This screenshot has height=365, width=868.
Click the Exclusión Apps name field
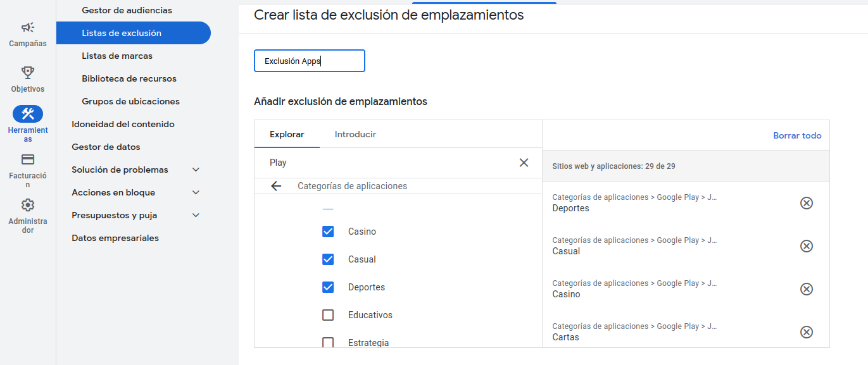pyautogui.click(x=309, y=60)
